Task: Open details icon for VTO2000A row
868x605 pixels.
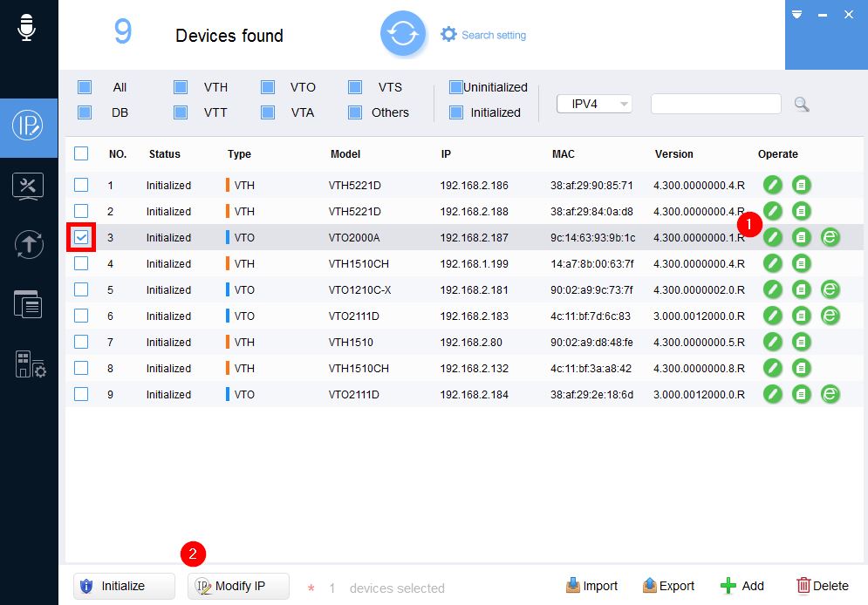Action: (x=801, y=237)
